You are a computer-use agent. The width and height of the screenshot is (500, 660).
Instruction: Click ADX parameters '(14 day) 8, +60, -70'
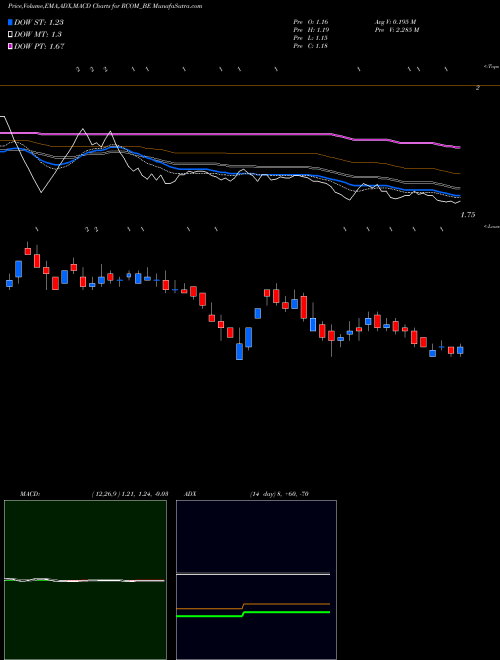coord(279,494)
